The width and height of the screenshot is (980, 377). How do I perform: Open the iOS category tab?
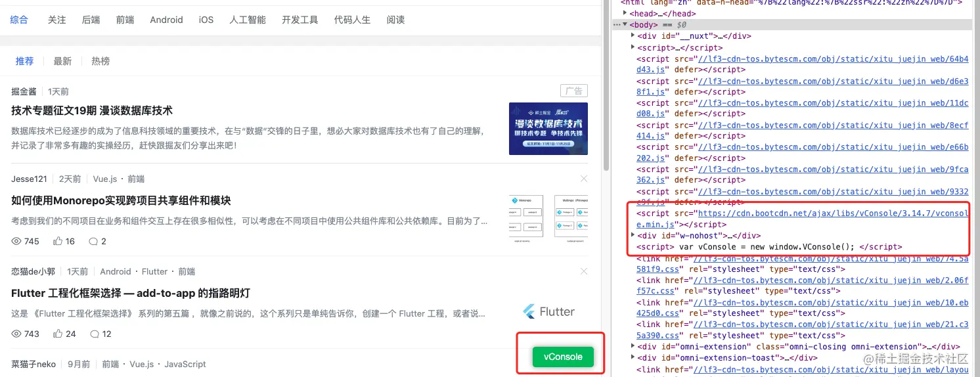(206, 20)
